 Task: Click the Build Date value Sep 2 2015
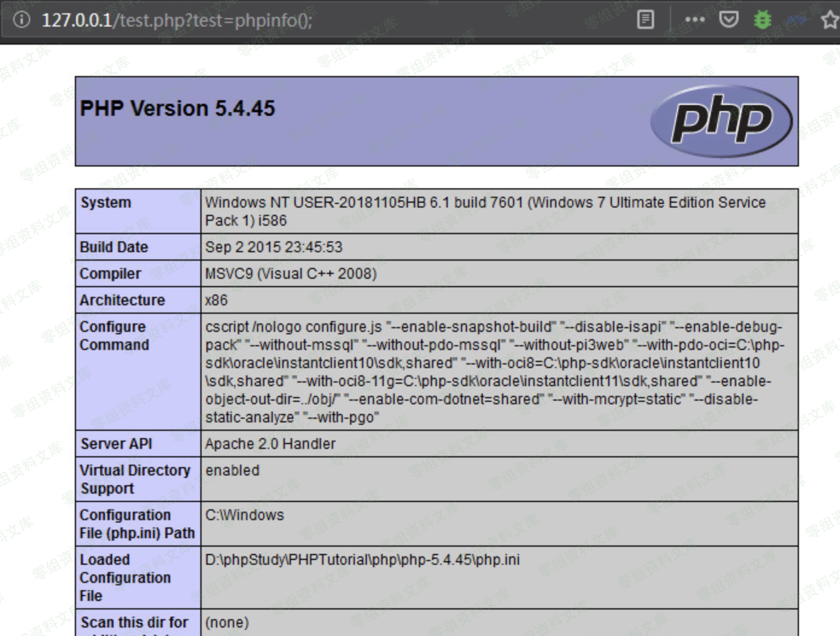[x=273, y=247]
